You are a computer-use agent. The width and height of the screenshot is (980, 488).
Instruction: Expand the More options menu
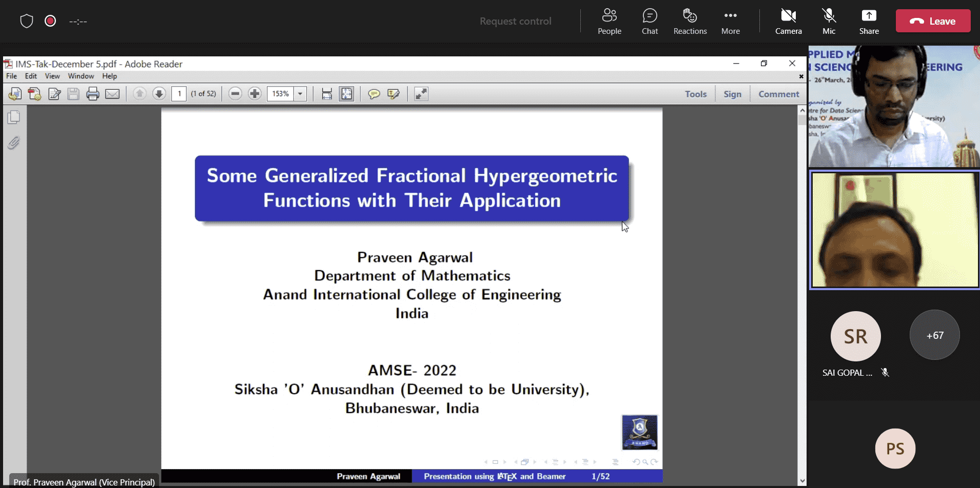click(730, 22)
